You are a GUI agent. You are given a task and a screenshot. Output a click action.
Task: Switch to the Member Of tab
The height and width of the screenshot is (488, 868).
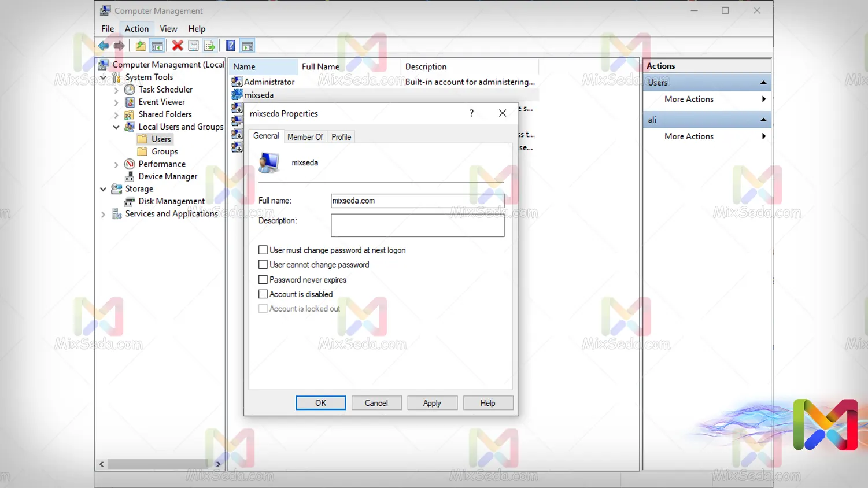[305, 137]
